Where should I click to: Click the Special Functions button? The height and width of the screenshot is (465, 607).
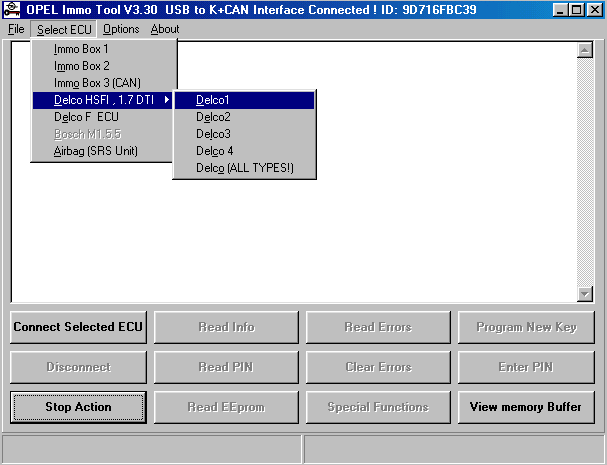(378, 407)
